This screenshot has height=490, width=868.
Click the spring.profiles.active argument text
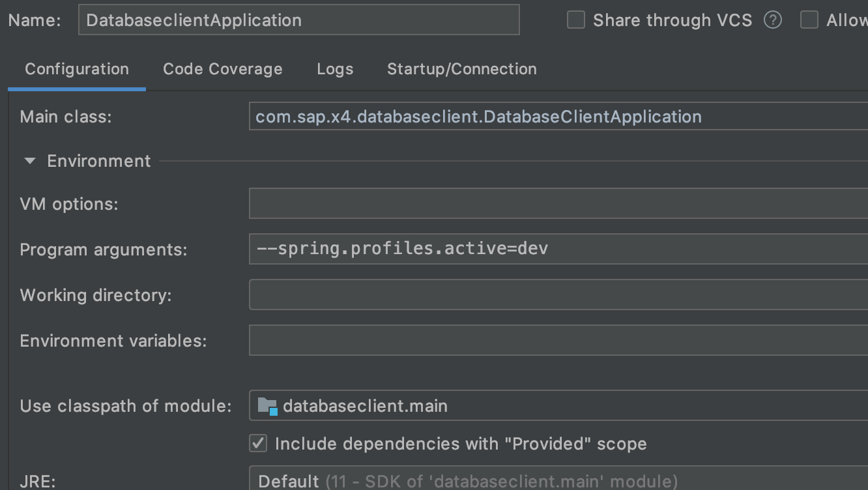coord(401,248)
